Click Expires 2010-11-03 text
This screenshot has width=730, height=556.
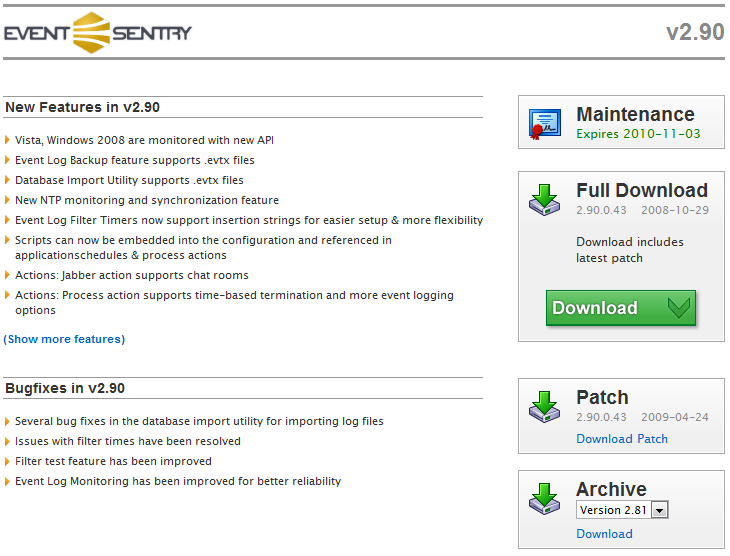tap(638, 134)
